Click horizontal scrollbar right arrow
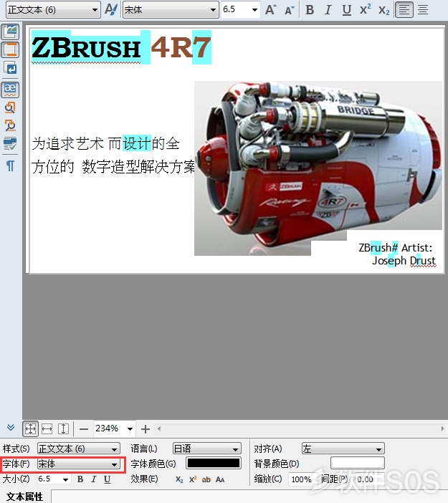The height and width of the screenshot is (503, 448). pos(443,428)
